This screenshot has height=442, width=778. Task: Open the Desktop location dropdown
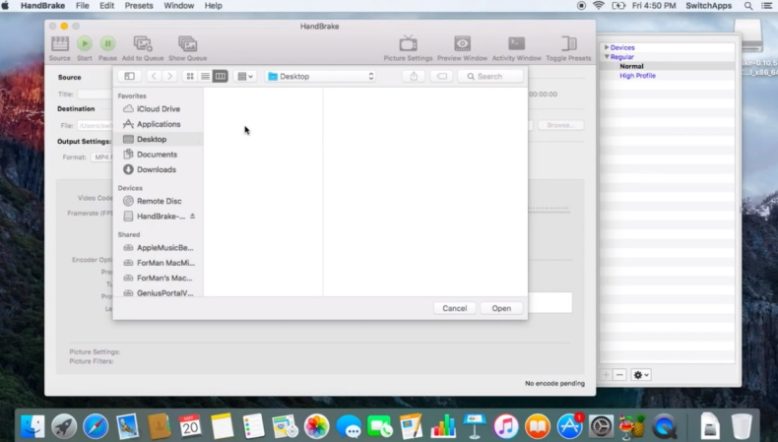pyautogui.click(x=321, y=76)
